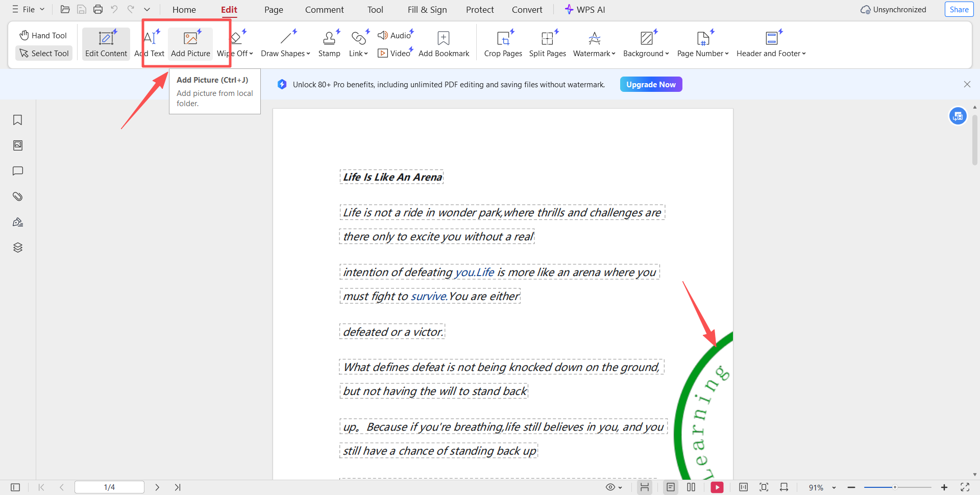Open the layers panel in sidebar

[x=18, y=247]
